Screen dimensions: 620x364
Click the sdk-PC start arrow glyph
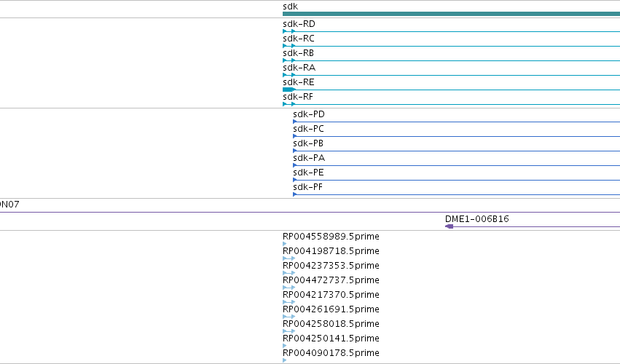click(294, 136)
